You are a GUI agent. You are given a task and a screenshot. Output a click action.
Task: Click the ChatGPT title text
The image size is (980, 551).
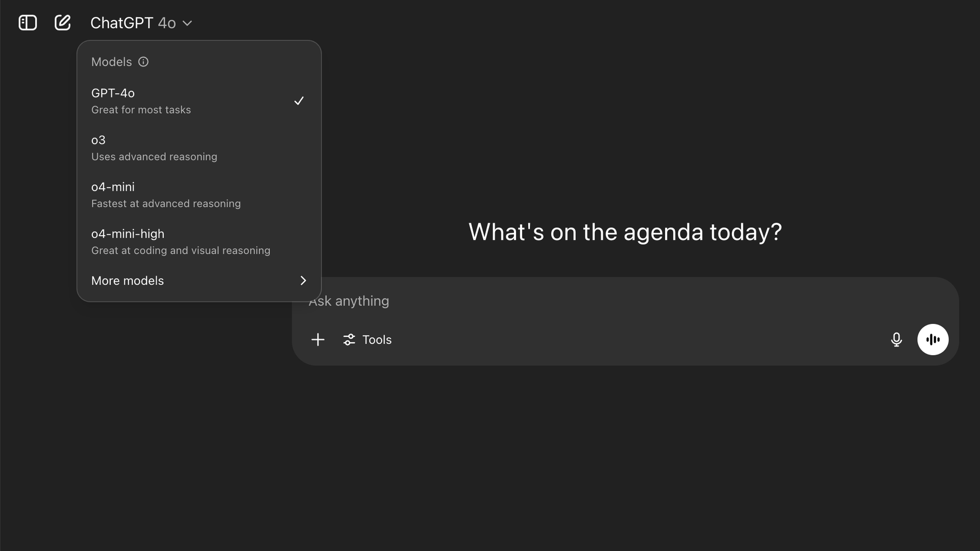[x=121, y=23]
